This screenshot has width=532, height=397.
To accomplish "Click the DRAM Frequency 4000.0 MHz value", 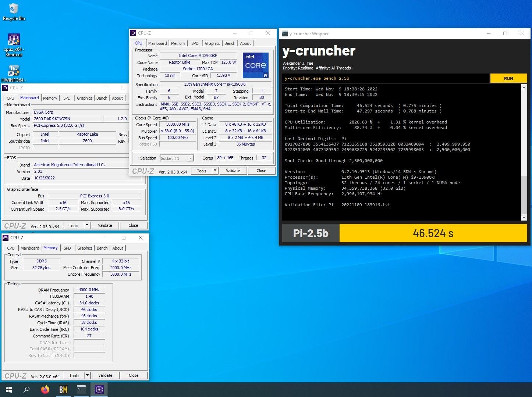I will (89, 290).
